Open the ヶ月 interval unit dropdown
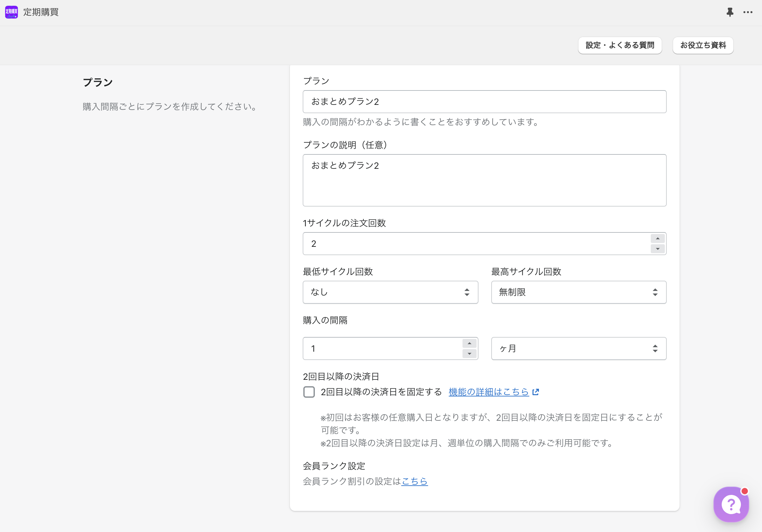 [x=578, y=348]
